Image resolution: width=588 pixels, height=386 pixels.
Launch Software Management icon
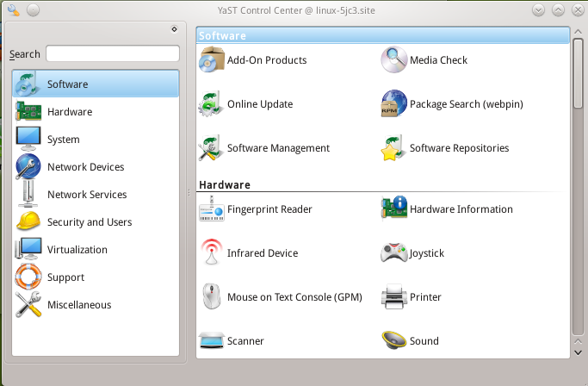[212, 147]
